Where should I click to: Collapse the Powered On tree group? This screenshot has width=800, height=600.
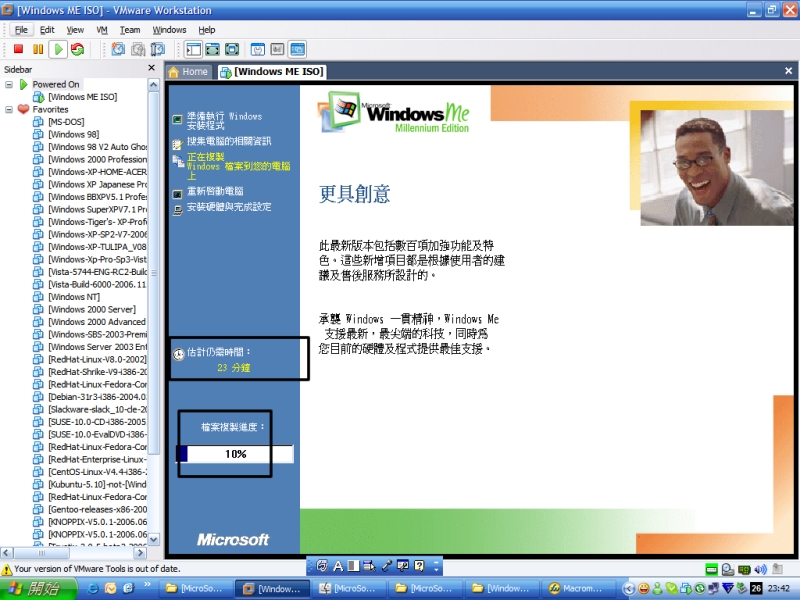pyautogui.click(x=9, y=84)
